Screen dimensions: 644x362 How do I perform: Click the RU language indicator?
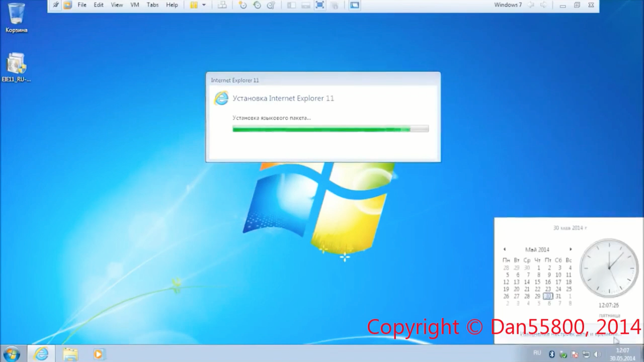click(537, 353)
